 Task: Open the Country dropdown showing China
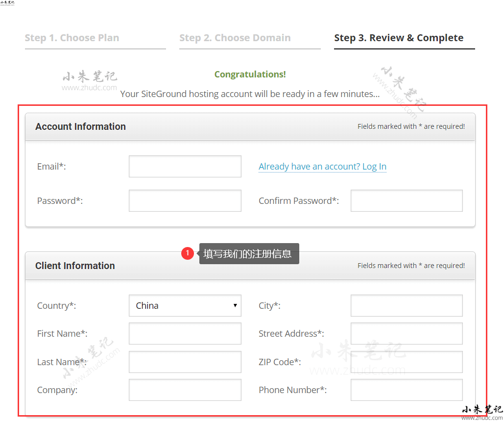coord(185,305)
